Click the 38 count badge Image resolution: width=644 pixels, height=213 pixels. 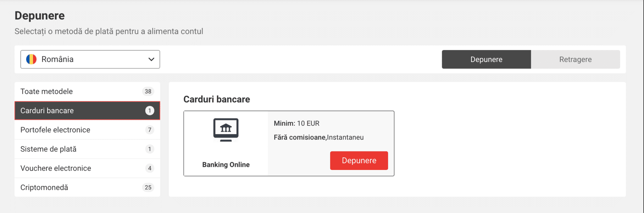point(148,91)
